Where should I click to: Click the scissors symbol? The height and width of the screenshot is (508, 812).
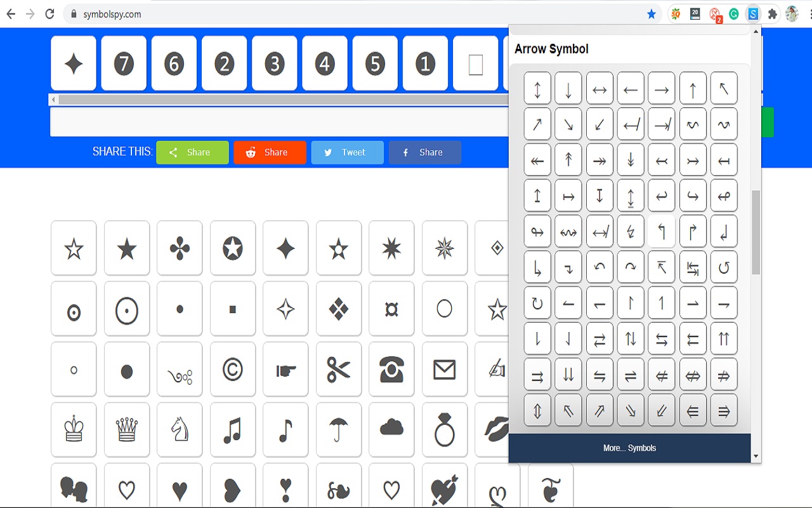(x=339, y=369)
